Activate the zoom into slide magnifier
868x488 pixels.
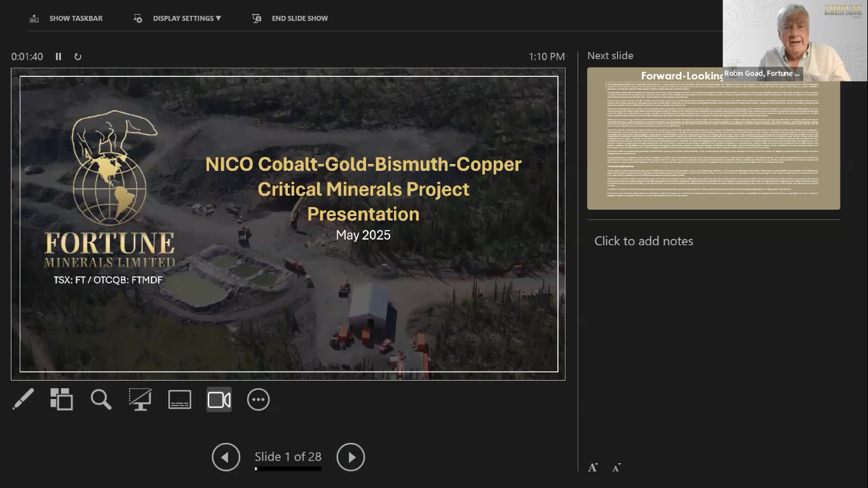(101, 400)
